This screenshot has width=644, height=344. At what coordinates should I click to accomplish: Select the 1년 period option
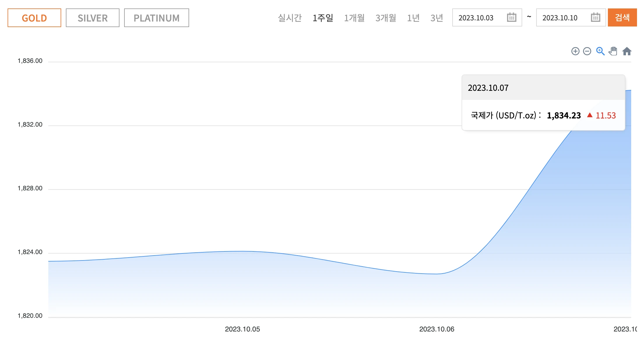pyautogui.click(x=413, y=18)
